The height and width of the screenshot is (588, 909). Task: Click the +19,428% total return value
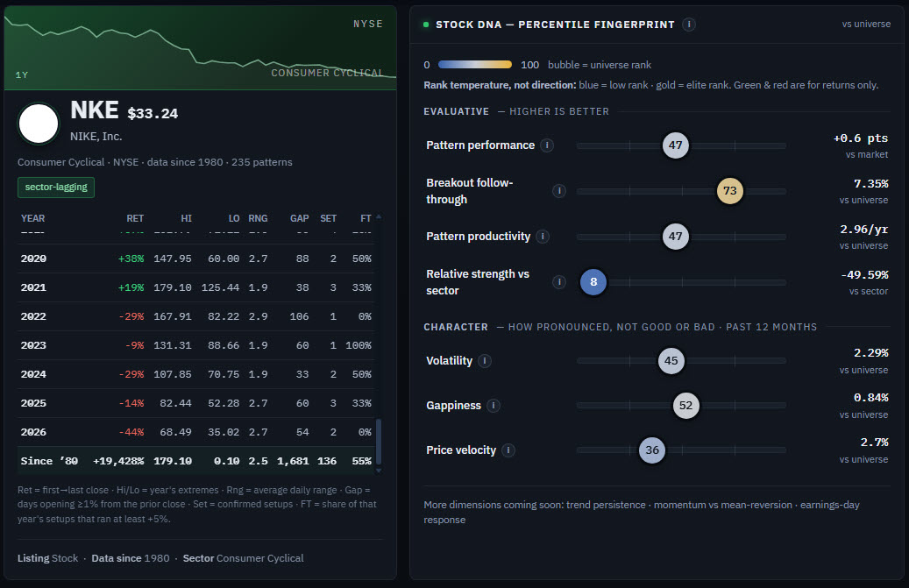click(118, 461)
